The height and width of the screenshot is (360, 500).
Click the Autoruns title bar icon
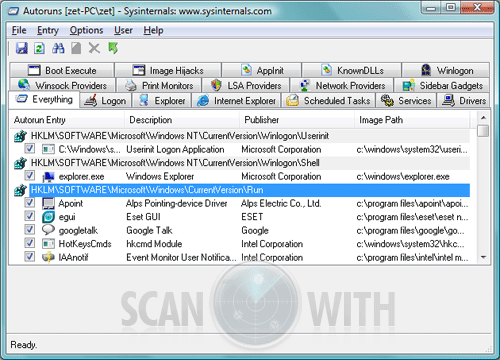pyautogui.click(x=13, y=11)
